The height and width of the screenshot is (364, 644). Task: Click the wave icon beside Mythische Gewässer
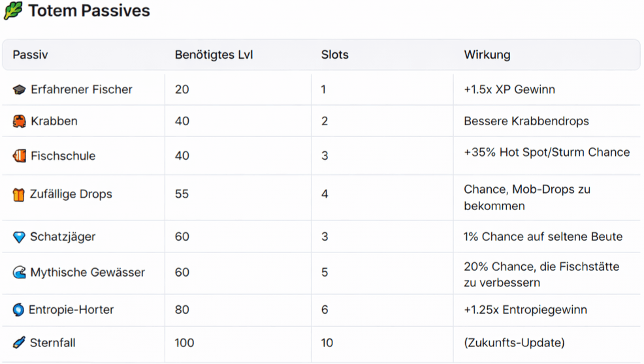pos(19,273)
